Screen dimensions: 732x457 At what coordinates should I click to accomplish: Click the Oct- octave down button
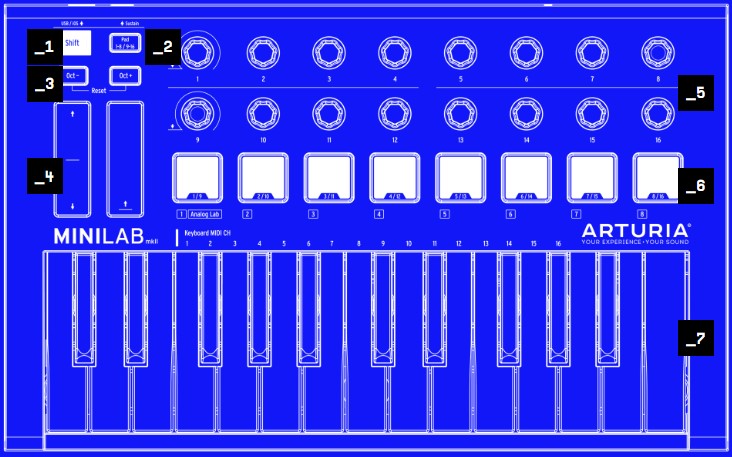pyautogui.click(x=76, y=76)
